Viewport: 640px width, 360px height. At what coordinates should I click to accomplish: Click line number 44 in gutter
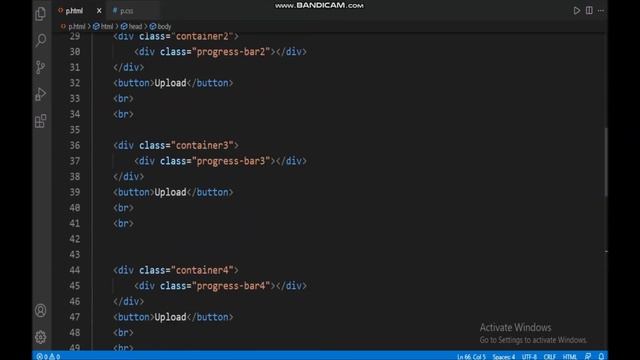click(x=75, y=270)
